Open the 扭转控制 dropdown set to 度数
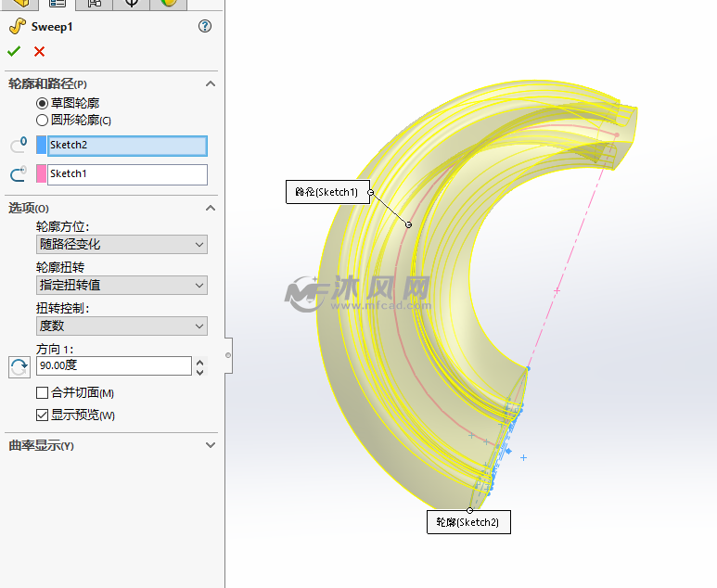The width and height of the screenshot is (717, 588). click(122, 326)
